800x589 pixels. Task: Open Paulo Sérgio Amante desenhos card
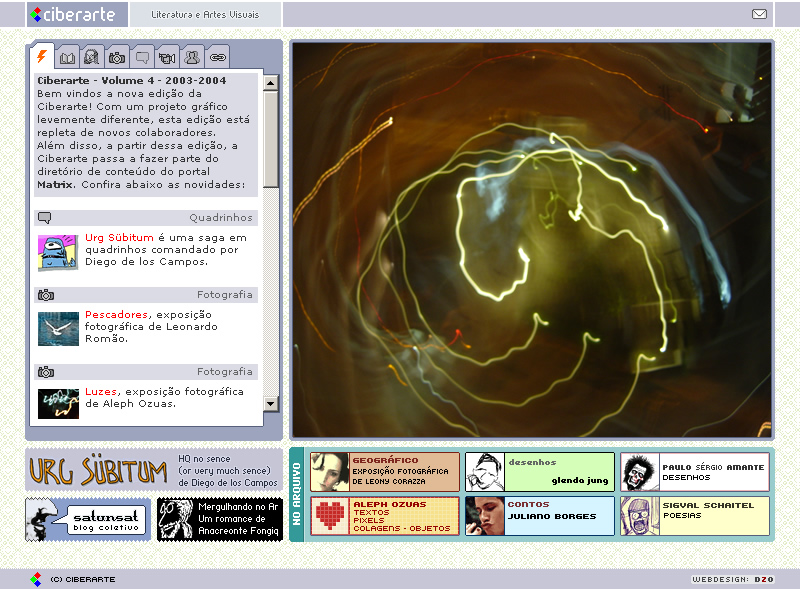click(x=695, y=472)
